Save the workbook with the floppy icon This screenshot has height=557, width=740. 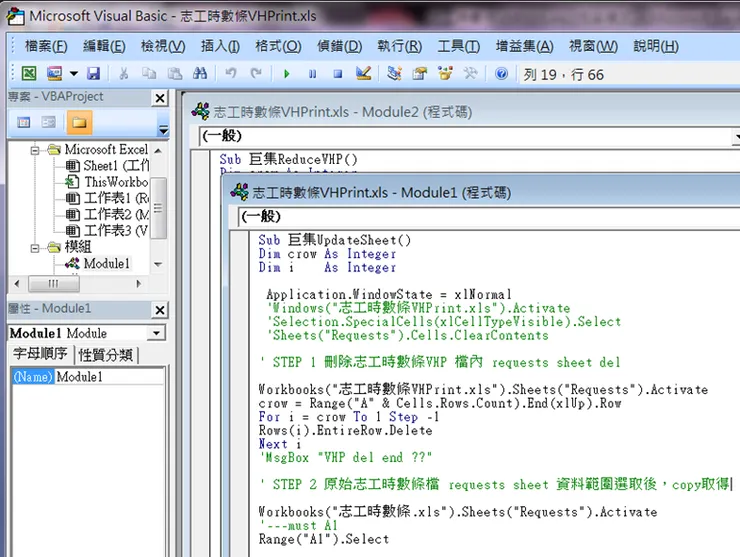pyautogui.click(x=93, y=73)
